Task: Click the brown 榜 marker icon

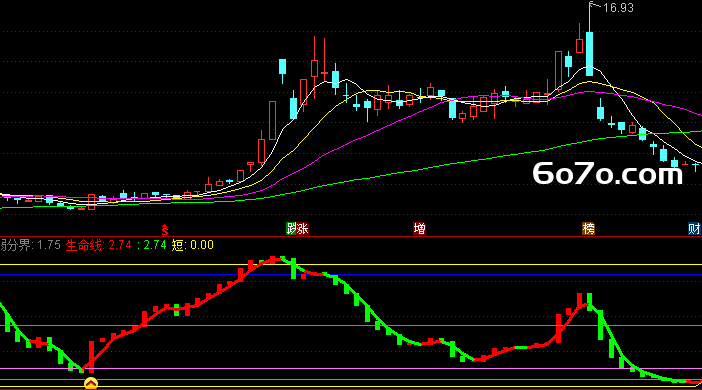Action: pyautogui.click(x=588, y=228)
